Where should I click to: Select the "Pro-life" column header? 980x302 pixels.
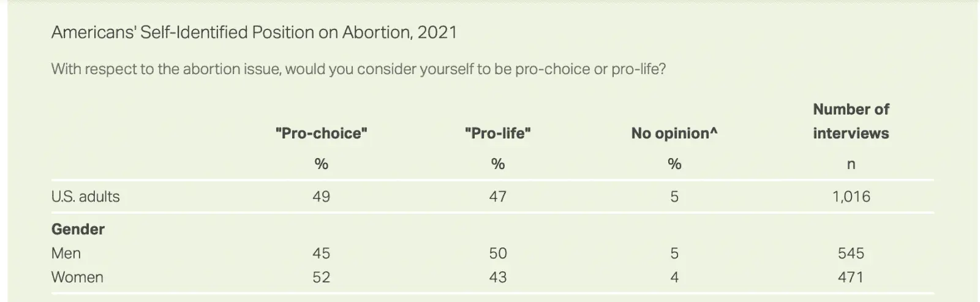pyautogui.click(x=497, y=134)
